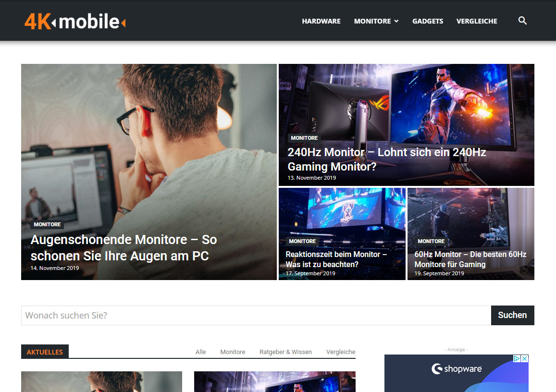
Task: Go to the Gadgets section
Action: (x=428, y=21)
